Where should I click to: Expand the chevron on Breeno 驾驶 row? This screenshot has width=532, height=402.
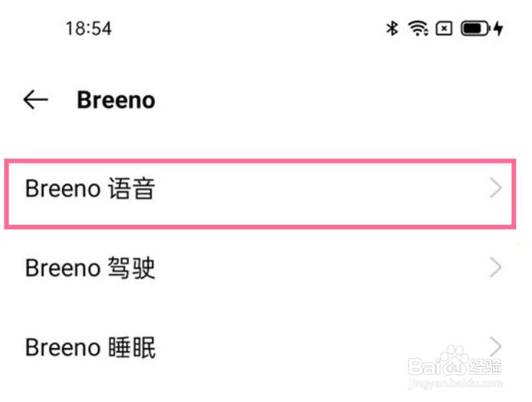[x=495, y=268]
